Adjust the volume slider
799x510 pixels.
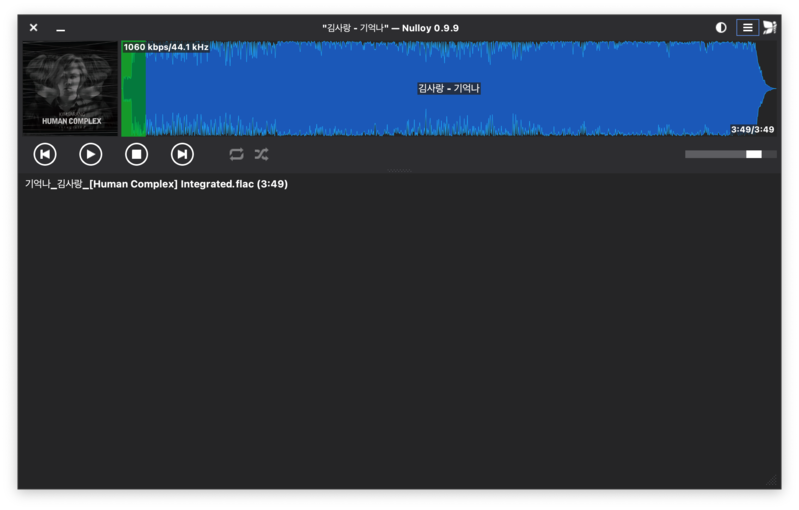coord(731,154)
